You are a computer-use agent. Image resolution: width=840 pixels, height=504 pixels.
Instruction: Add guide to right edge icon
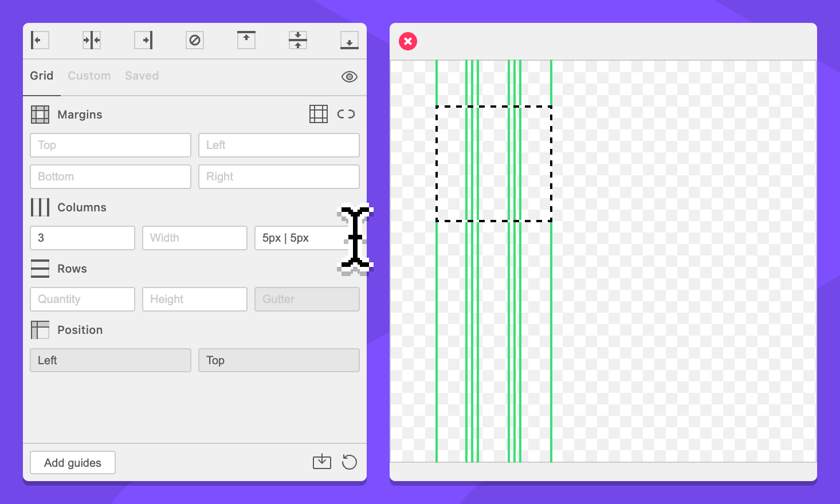click(x=143, y=40)
